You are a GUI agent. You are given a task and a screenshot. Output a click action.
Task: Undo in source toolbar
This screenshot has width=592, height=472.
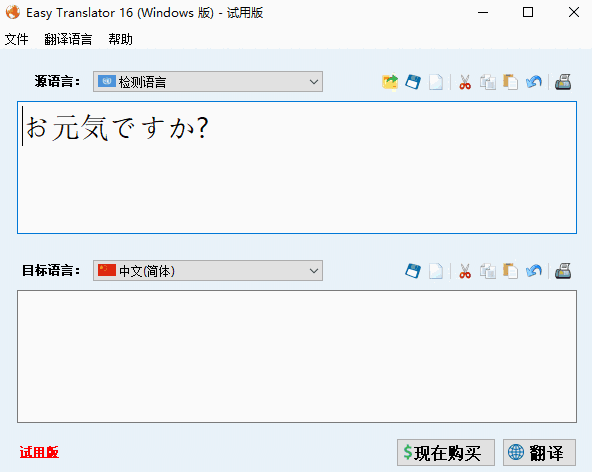pyautogui.click(x=534, y=82)
